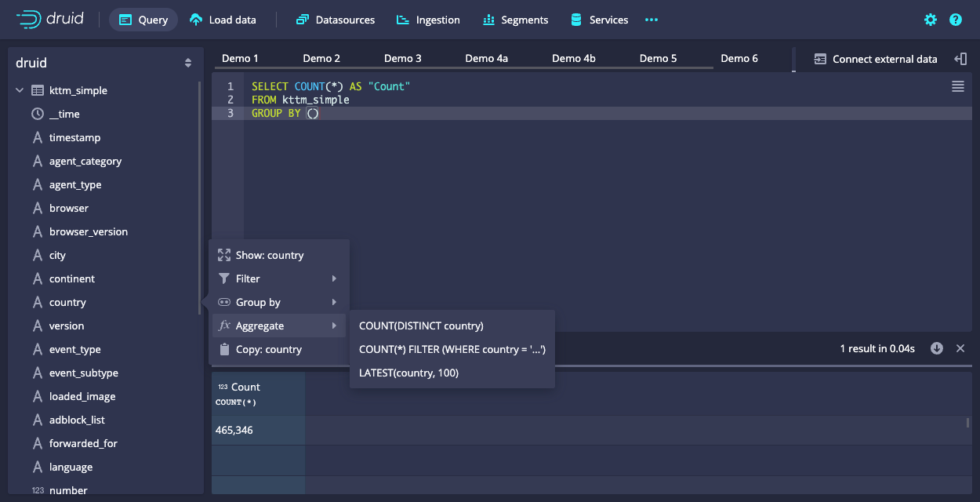The image size is (980, 502).
Task: Click the settings gear icon
Action: pos(931,20)
